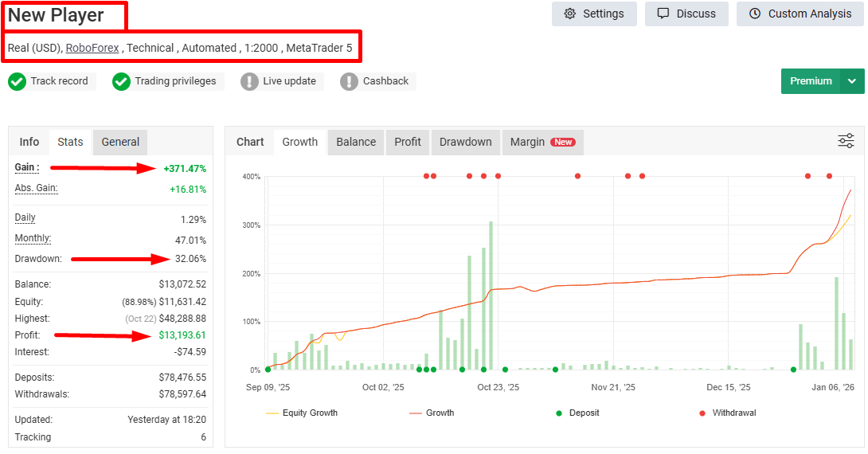Click the Trading privileges label

tap(175, 81)
